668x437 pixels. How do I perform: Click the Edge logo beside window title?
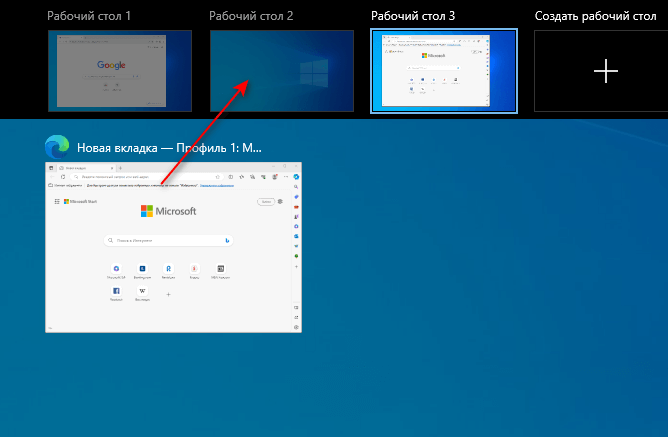57,147
